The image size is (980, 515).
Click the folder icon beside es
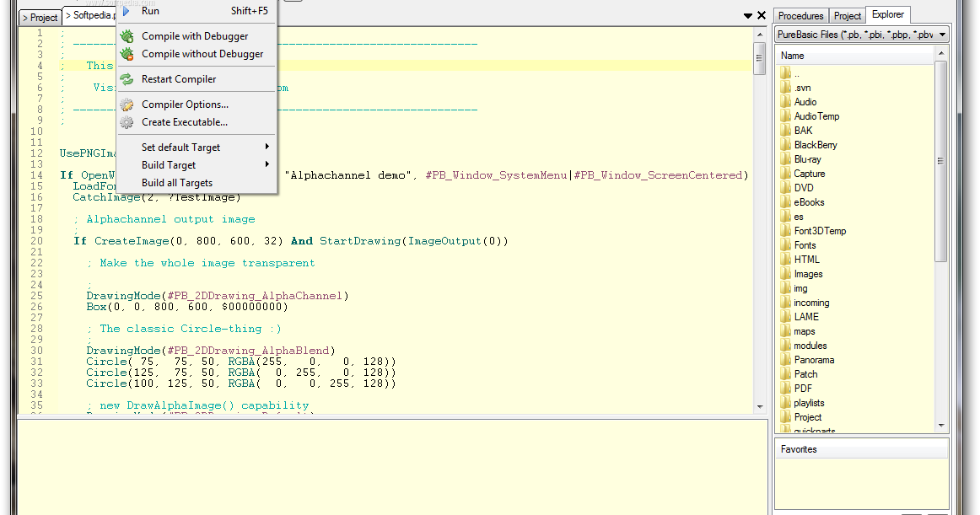(786, 217)
